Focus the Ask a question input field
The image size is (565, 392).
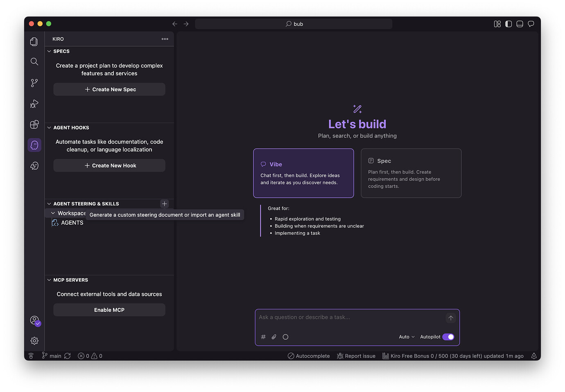click(350, 318)
